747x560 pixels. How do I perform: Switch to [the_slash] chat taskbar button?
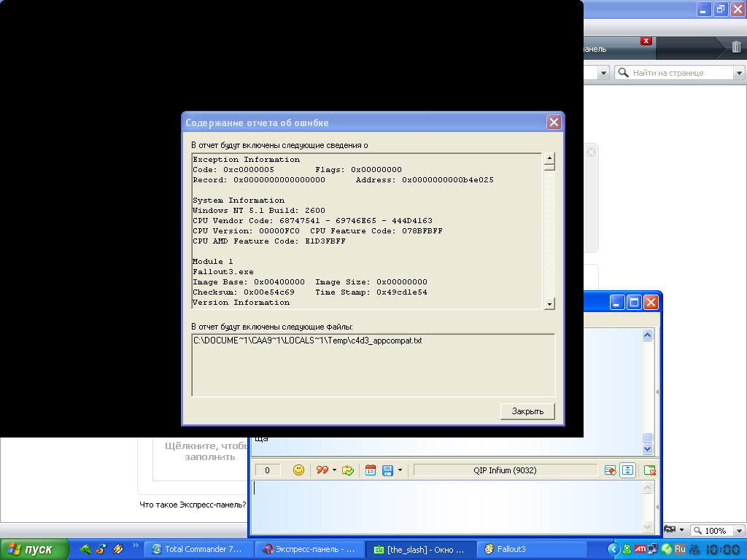coord(421,550)
